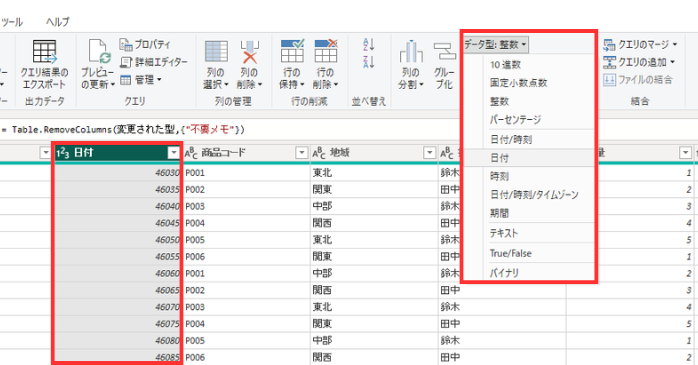698x365 pixels.
Task: Click the 行の保持 icon
Action: (292, 51)
